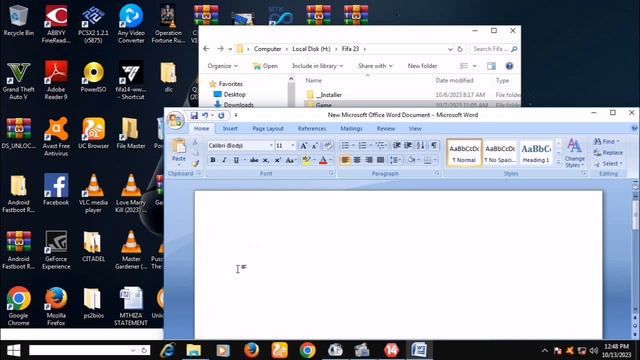The image size is (640, 360).
Task: Apply the Normal style
Action: (x=464, y=153)
